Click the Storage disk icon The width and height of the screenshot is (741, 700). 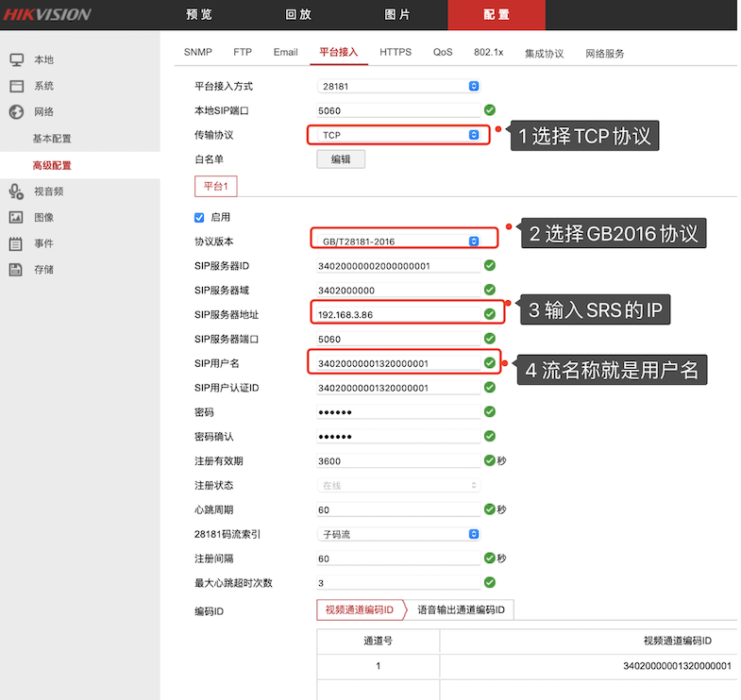(x=16, y=270)
